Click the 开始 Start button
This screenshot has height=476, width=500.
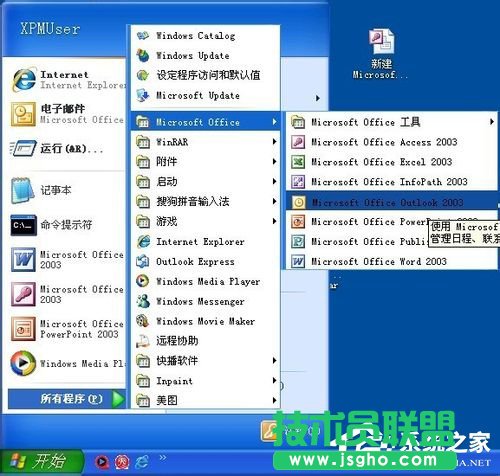pos(42,462)
